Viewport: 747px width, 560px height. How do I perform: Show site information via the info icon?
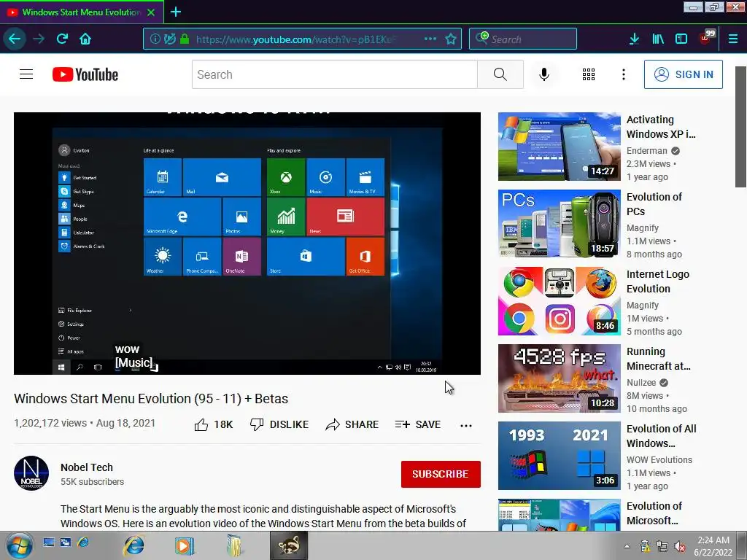tap(155, 39)
